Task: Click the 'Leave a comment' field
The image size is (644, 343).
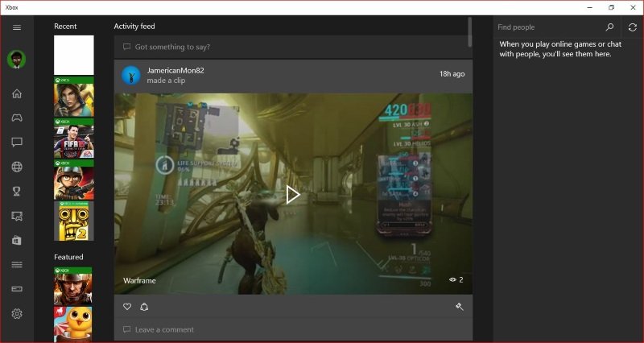Action: [x=293, y=330]
